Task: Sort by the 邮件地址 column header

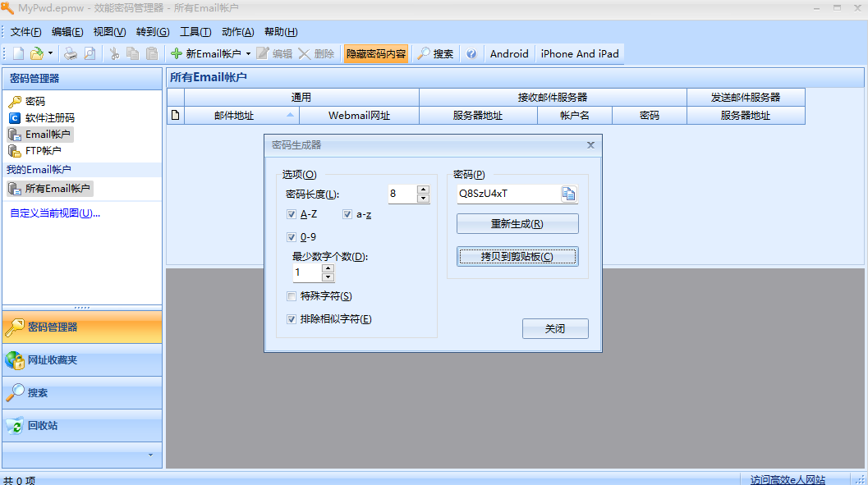Action: [242, 116]
